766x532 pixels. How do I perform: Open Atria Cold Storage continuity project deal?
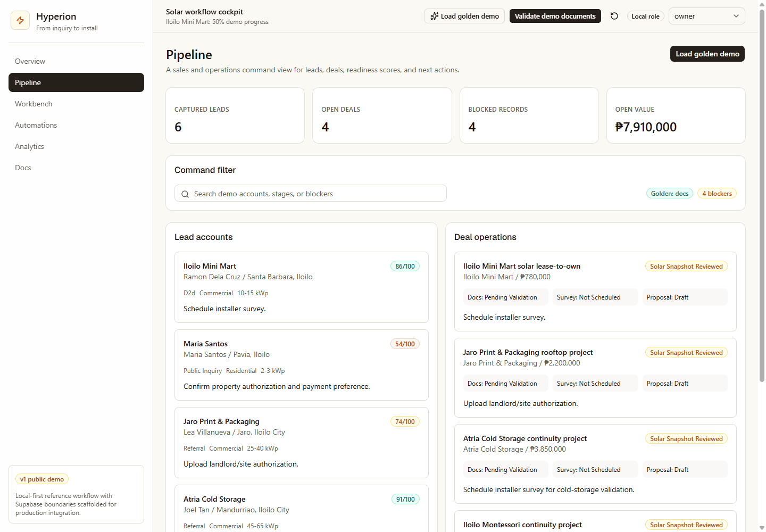pos(595,464)
